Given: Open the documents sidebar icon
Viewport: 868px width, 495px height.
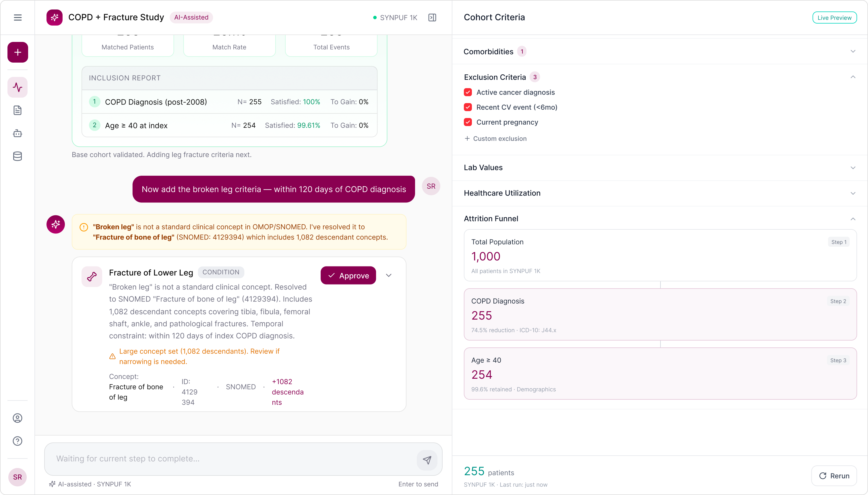Looking at the screenshot, I should click(18, 110).
